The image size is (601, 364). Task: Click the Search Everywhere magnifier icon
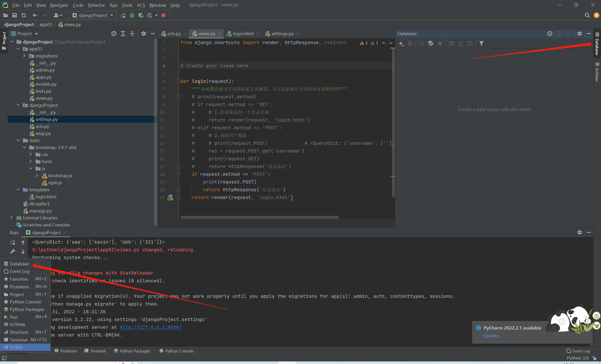587,15
